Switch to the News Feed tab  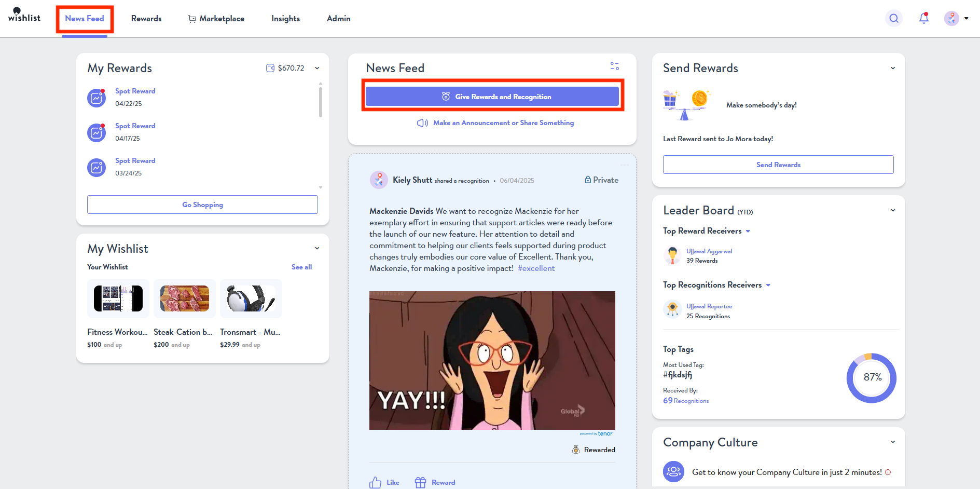pos(85,19)
